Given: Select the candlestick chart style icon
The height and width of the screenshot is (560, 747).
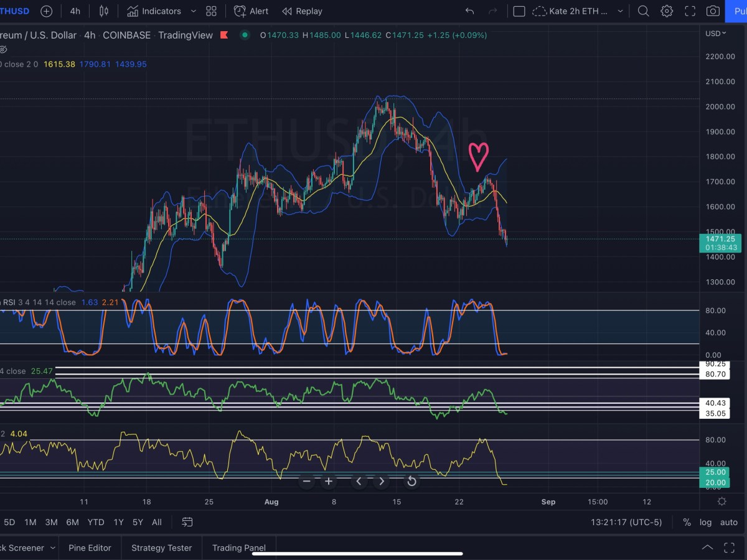Looking at the screenshot, I should (103, 11).
